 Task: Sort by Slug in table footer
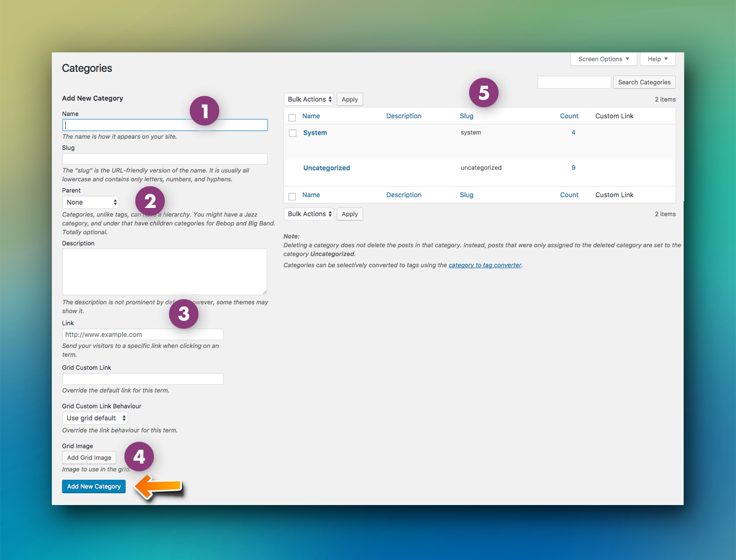(x=466, y=195)
